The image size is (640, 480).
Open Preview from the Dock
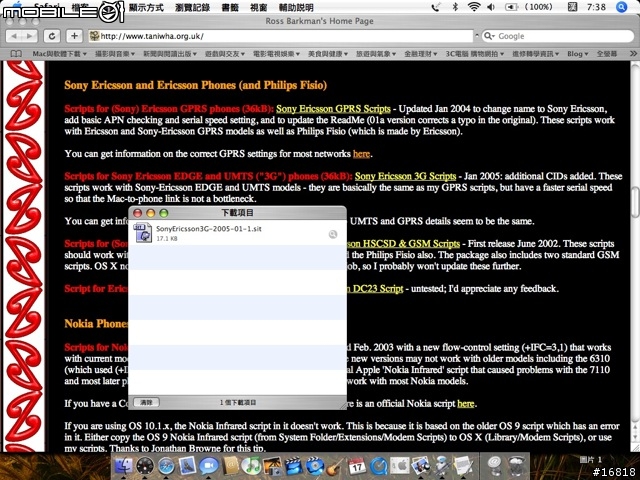click(420, 466)
